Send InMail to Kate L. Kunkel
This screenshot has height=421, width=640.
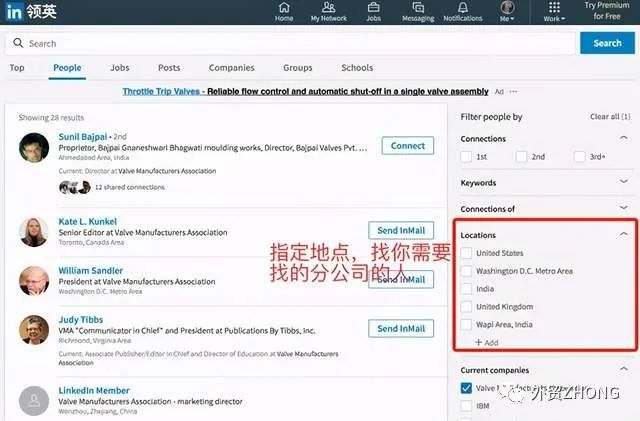point(401,231)
